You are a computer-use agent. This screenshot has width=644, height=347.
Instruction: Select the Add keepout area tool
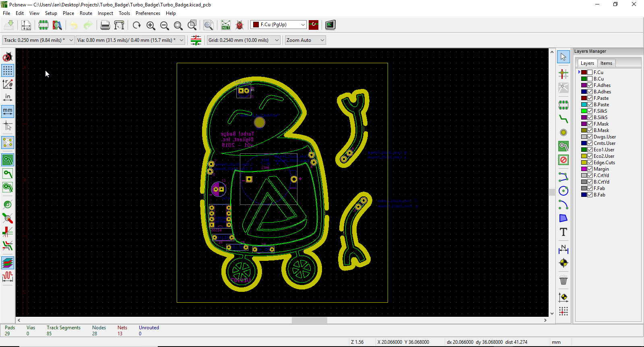tap(563, 160)
